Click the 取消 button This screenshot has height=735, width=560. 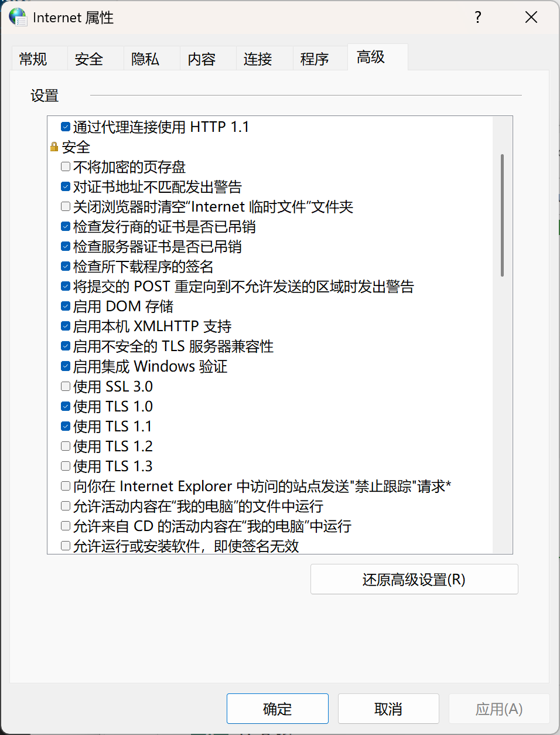coord(388,709)
